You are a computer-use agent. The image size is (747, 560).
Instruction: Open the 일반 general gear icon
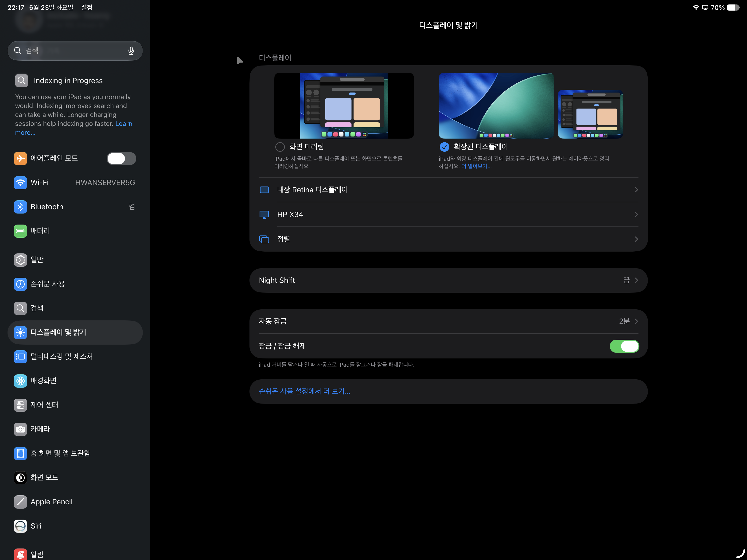pyautogui.click(x=20, y=260)
